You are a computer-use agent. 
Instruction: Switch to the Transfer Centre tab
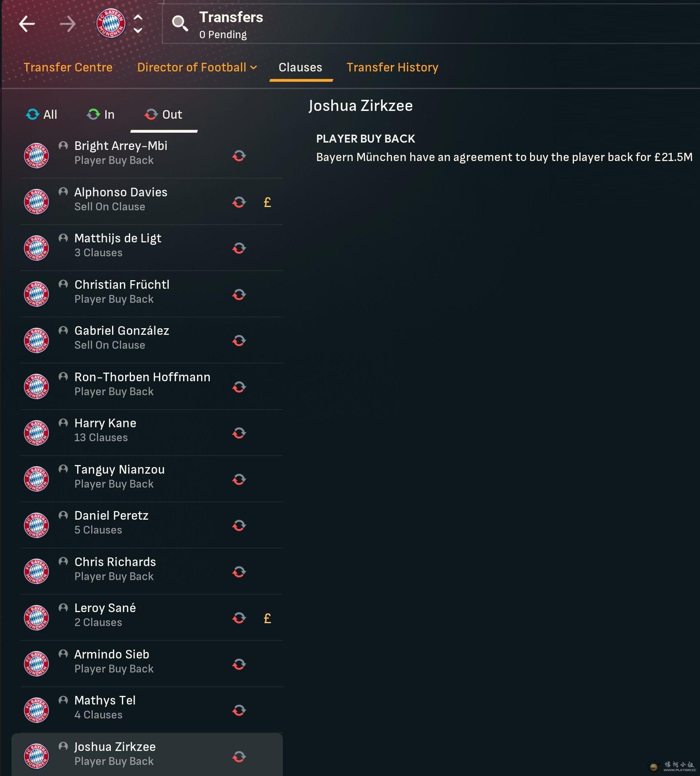pyautogui.click(x=68, y=67)
